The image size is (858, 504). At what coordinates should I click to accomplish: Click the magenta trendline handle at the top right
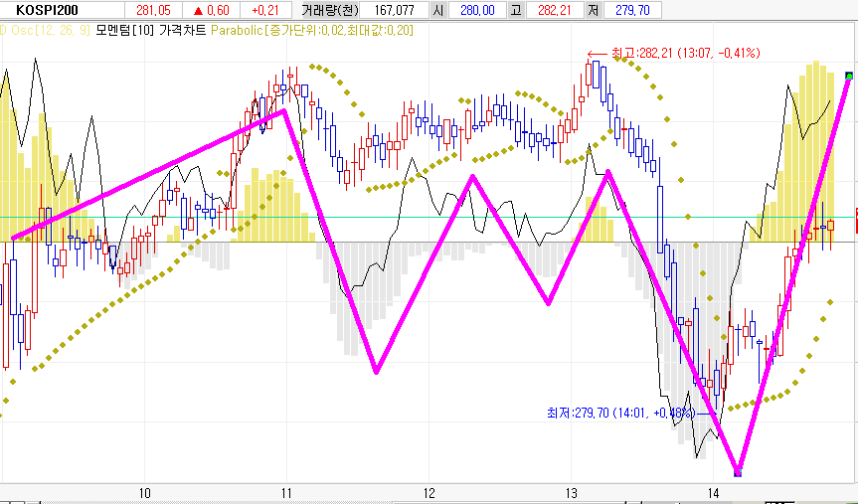point(848,76)
